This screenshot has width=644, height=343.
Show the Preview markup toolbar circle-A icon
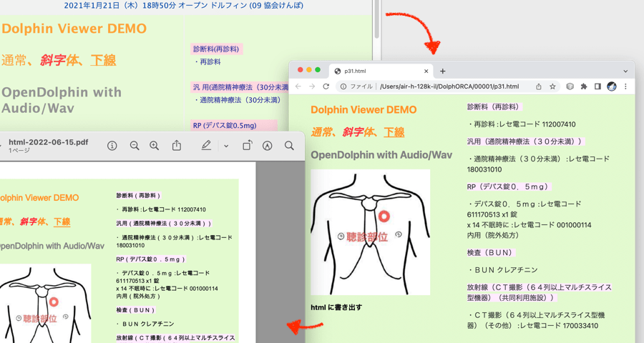tap(268, 146)
